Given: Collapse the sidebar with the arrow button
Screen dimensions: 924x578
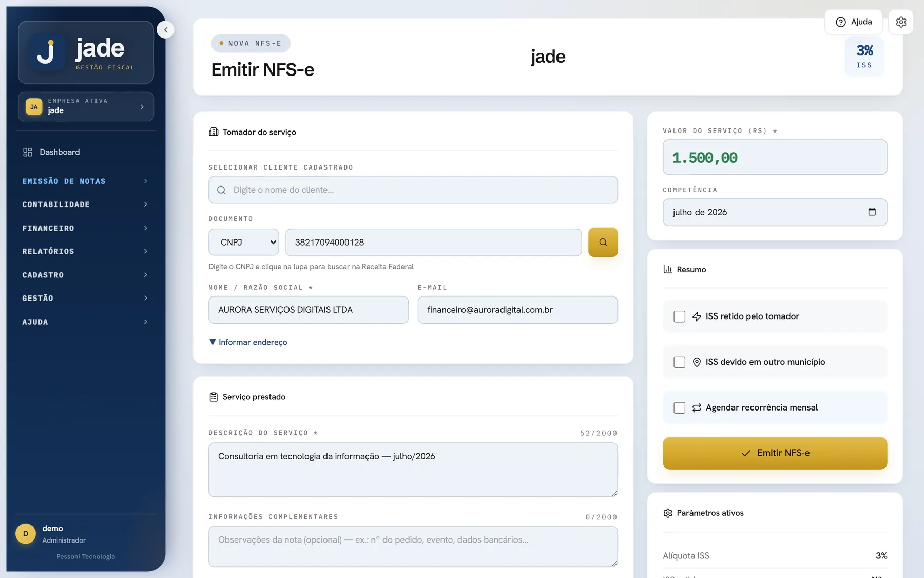Looking at the screenshot, I should click(x=165, y=30).
